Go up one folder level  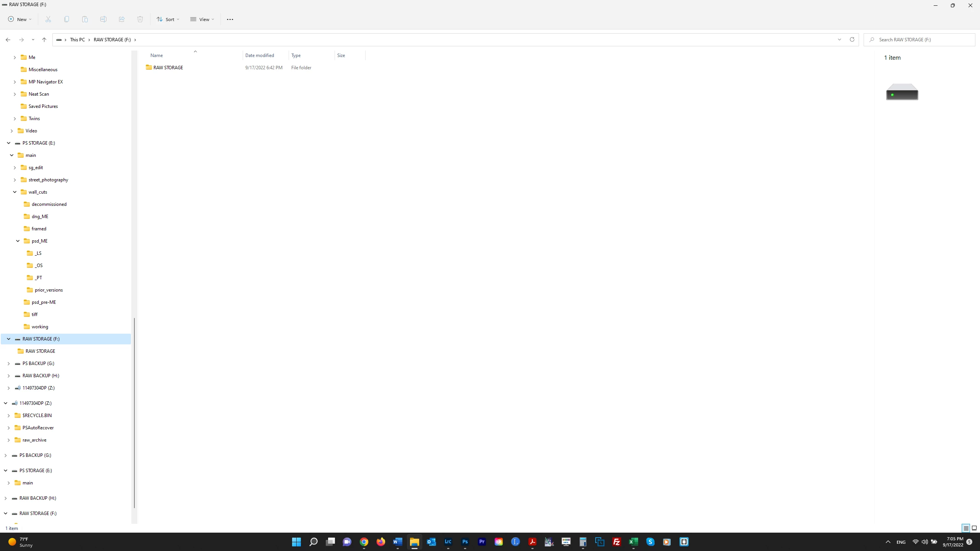tap(44, 39)
